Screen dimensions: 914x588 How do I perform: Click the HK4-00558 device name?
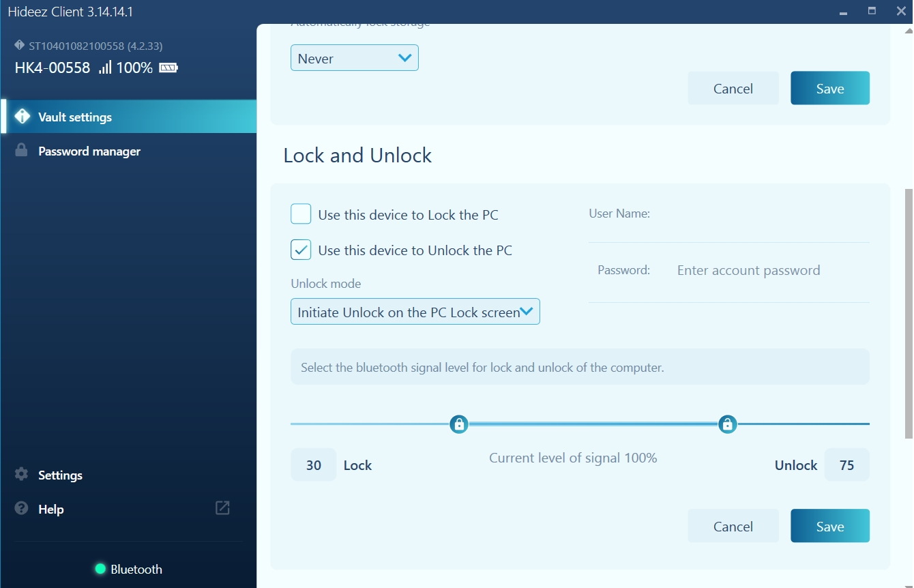coord(53,68)
